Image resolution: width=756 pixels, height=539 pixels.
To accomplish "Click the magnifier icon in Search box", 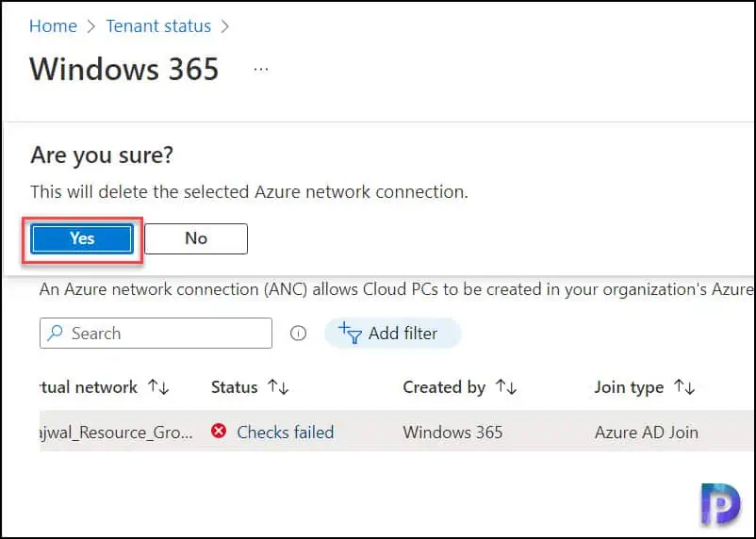I will [56, 333].
